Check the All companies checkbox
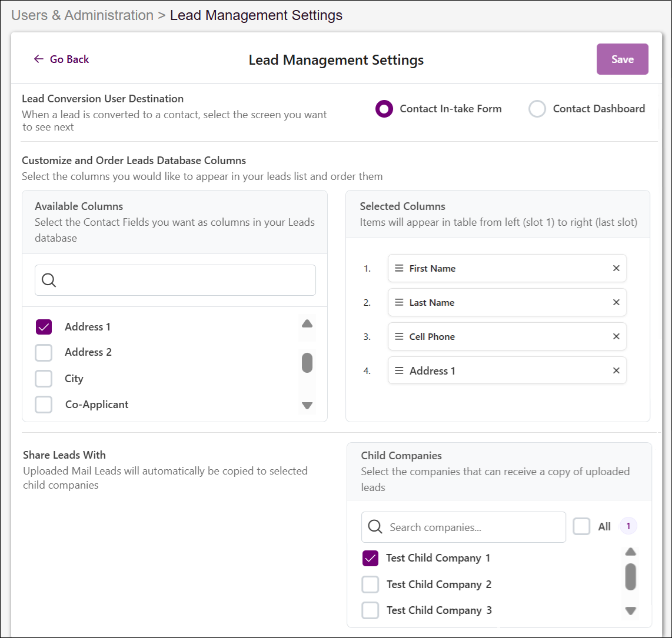 [x=581, y=526]
